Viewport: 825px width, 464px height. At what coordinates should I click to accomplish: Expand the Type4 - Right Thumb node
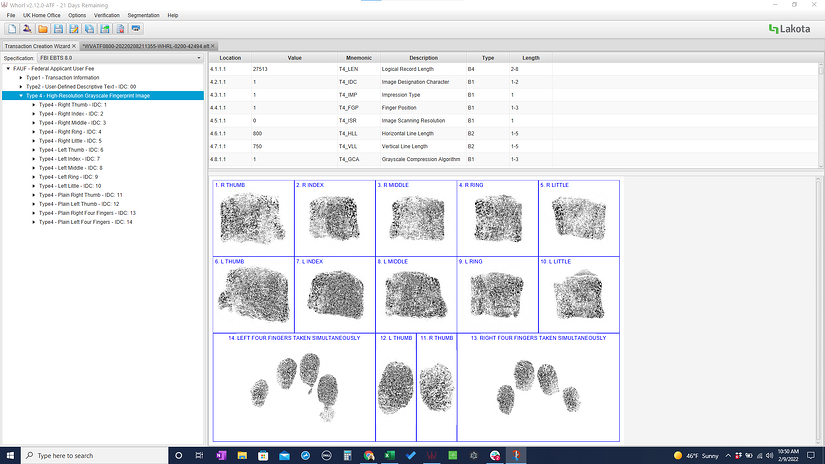(x=34, y=105)
